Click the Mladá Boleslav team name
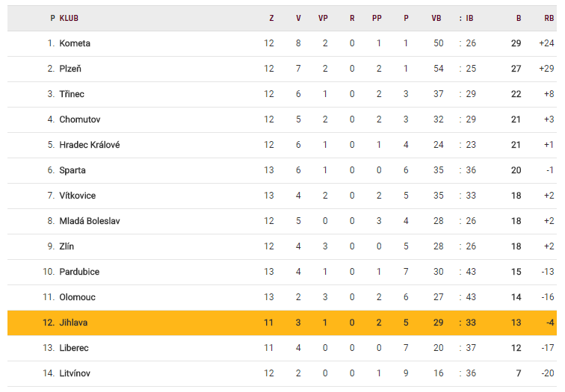 click(x=90, y=221)
